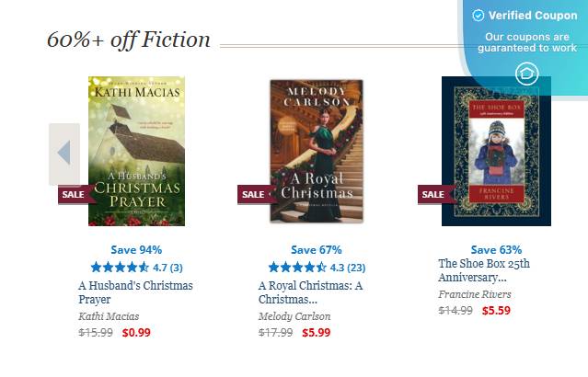Click star rating for A Royal Christmas
The width and height of the screenshot is (588, 377).
[297, 268]
